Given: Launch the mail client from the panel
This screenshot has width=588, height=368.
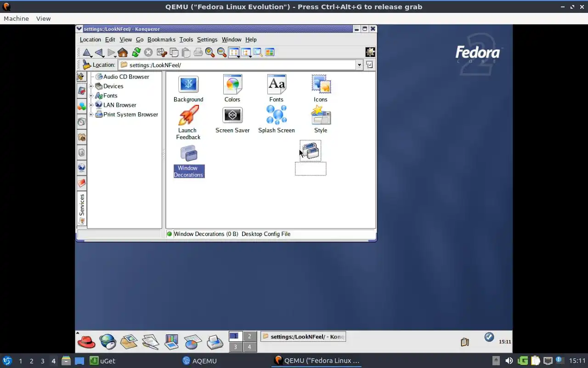Looking at the screenshot, I should [x=129, y=341].
